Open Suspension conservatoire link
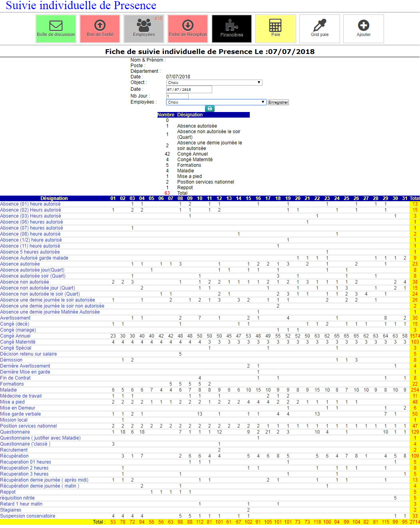The height and width of the screenshot is (528, 420). (x=28, y=516)
